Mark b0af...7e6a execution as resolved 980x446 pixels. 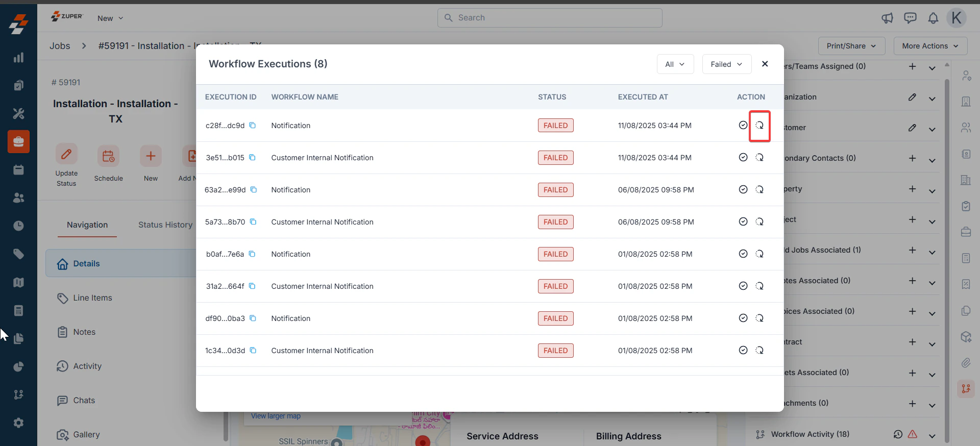click(x=743, y=254)
